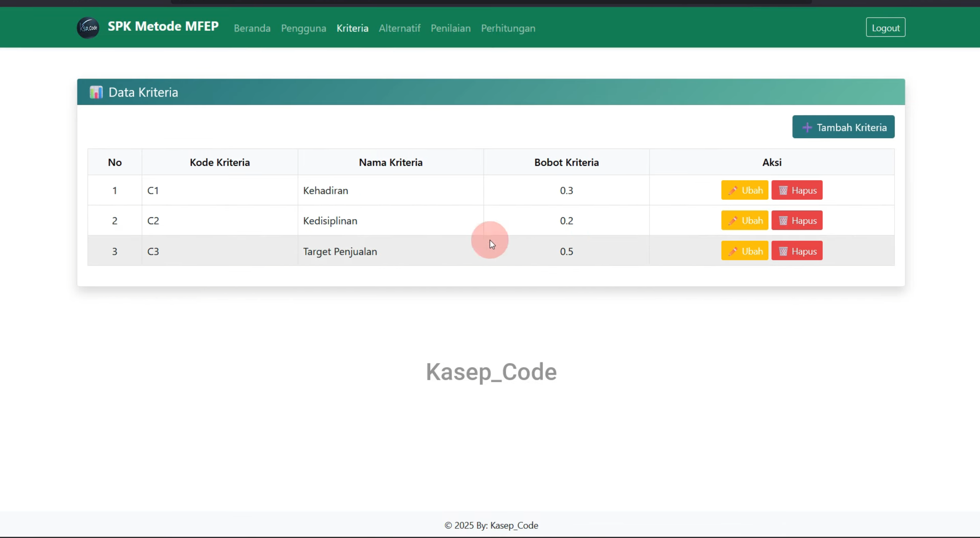Click the 0.2 weight value

566,221
